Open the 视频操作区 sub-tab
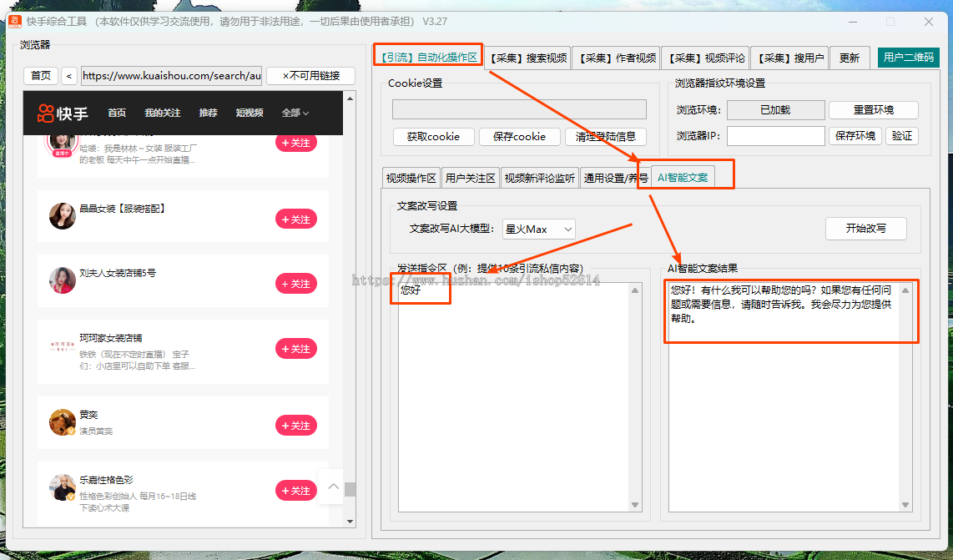This screenshot has width=953, height=560. (x=411, y=178)
